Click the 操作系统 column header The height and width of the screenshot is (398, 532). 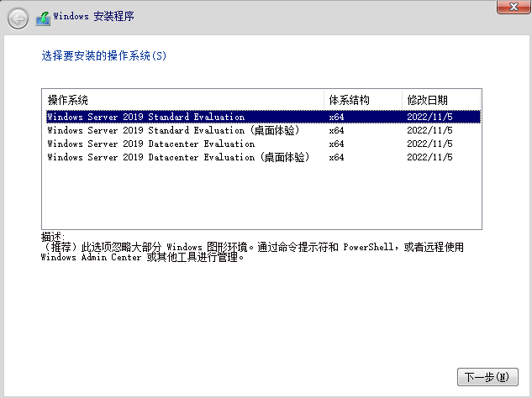coord(183,100)
